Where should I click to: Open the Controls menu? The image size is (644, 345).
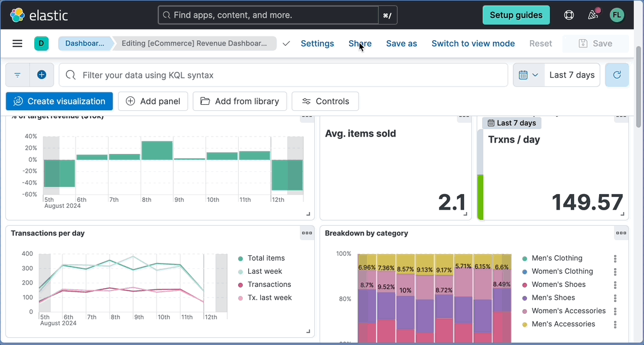[x=325, y=101]
